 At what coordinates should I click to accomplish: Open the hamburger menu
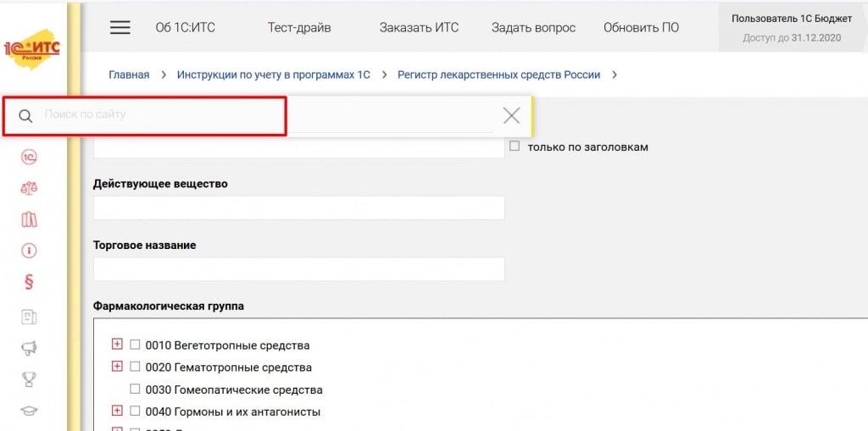[x=120, y=27]
